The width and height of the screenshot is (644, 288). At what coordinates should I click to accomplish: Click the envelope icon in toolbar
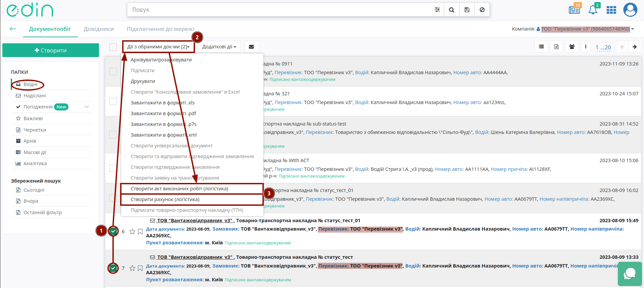pos(251,47)
